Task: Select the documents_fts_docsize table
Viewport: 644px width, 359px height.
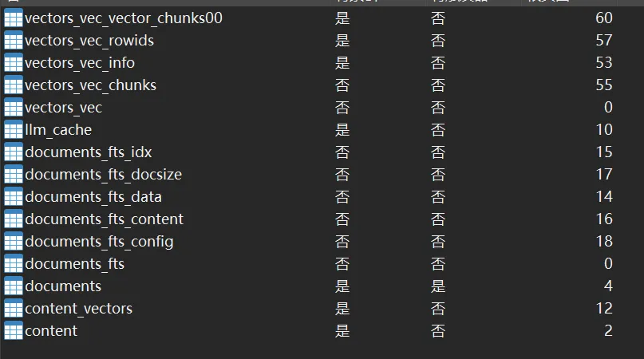Action: 103,175
